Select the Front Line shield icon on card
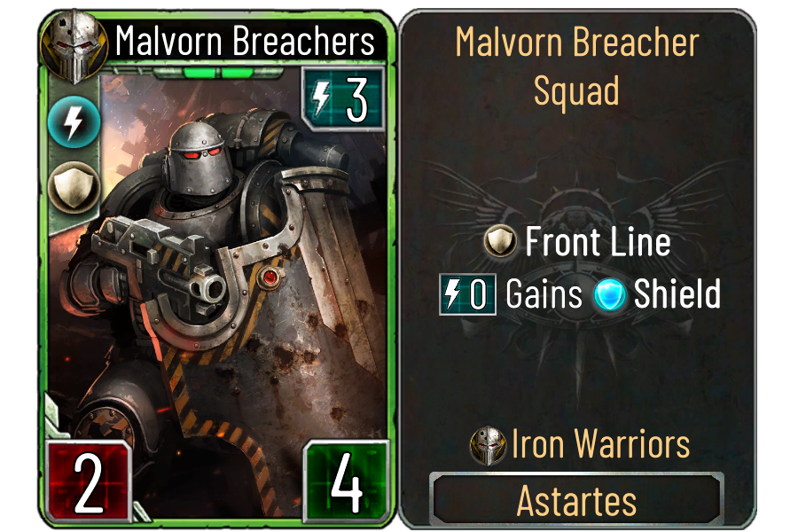The image size is (798, 532). point(74,187)
